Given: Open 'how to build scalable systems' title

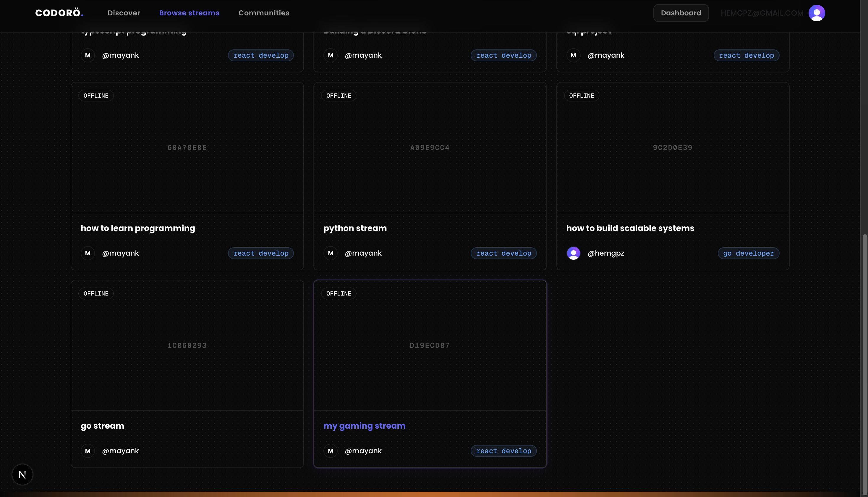Looking at the screenshot, I should tap(630, 228).
